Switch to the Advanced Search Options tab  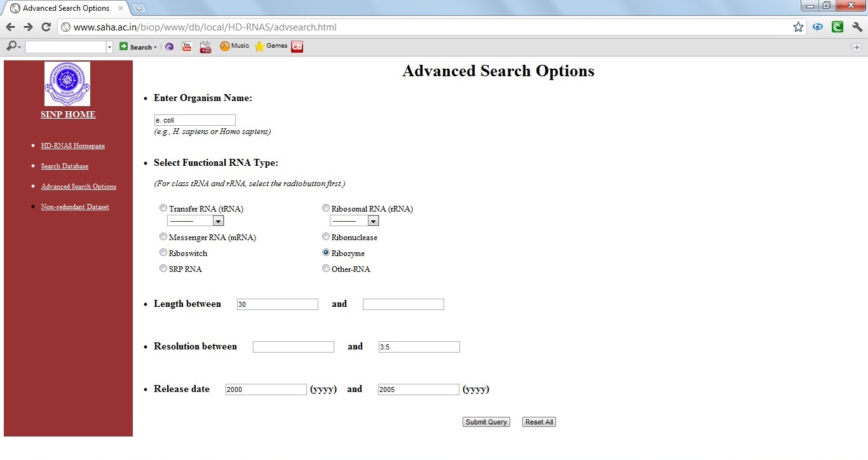pos(65,8)
